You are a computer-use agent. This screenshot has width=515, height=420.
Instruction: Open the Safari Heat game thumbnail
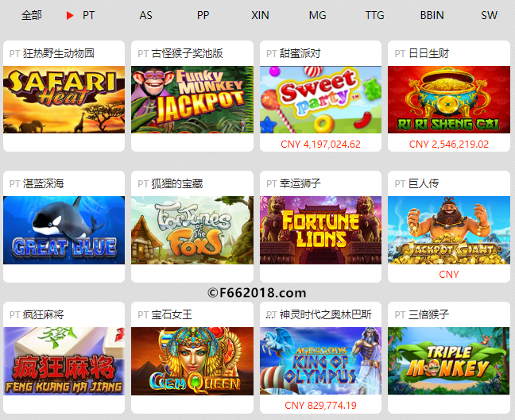pos(64,99)
